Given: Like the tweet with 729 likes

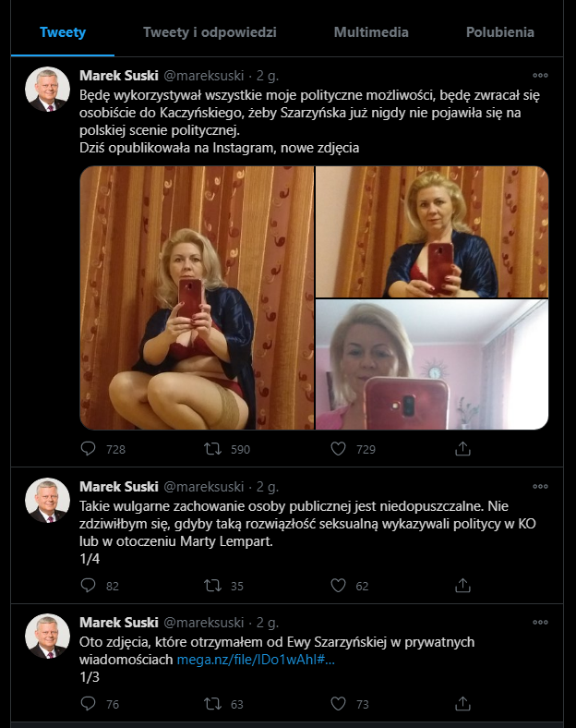Looking at the screenshot, I should pyautogui.click(x=339, y=449).
